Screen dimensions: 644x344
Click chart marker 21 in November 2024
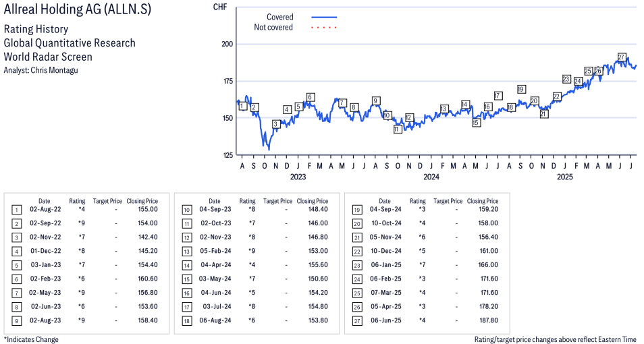point(543,114)
